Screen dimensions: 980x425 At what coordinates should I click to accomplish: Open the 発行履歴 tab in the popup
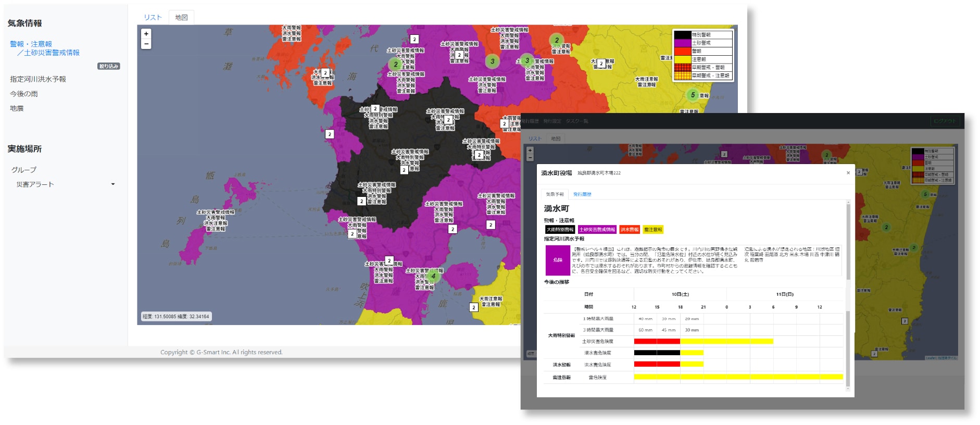click(582, 194)
